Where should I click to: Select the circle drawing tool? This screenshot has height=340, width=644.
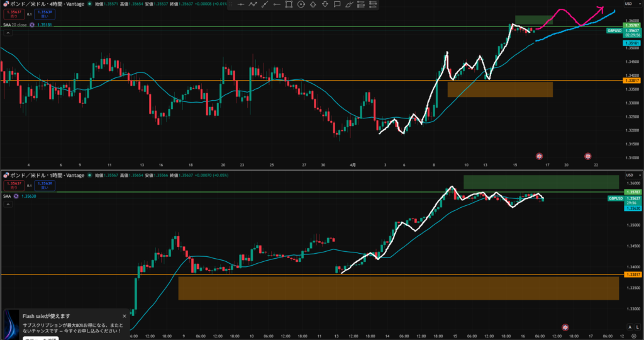coord(301,4)
